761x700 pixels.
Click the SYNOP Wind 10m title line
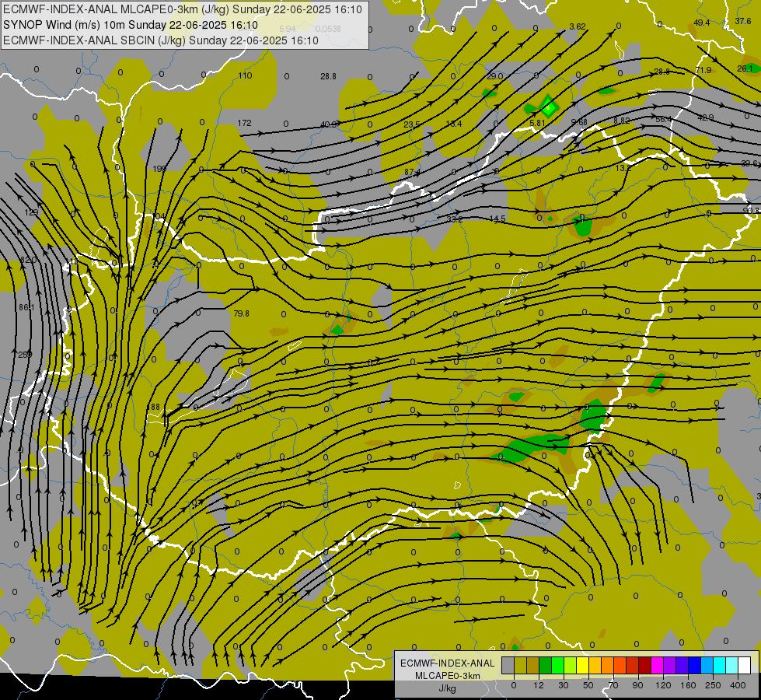click(x=131, y=25)
